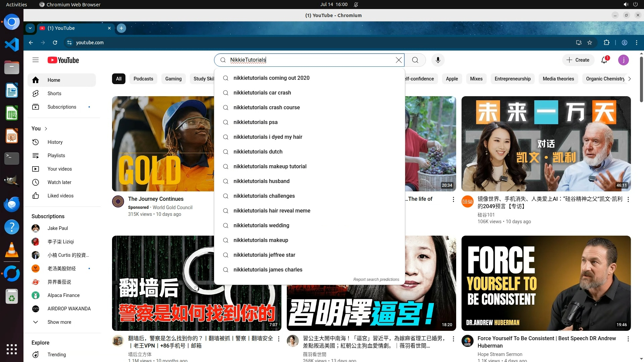Click the Create button
The width and height of the screenshot is (644, 362).
(x=578, y=60)
